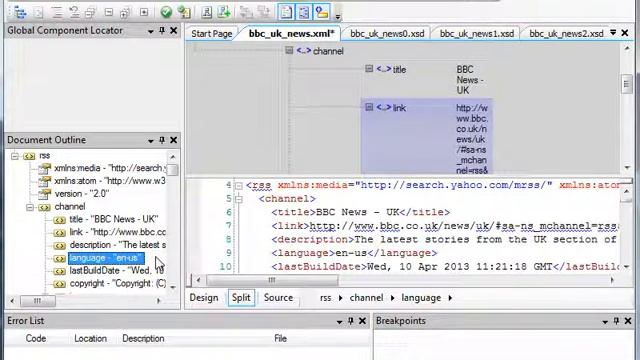The width and height of the screenshot is (640, 360).
Task: Fold the rss tag on code line 4
Action: pyautogui.click(x=239, y=186)
